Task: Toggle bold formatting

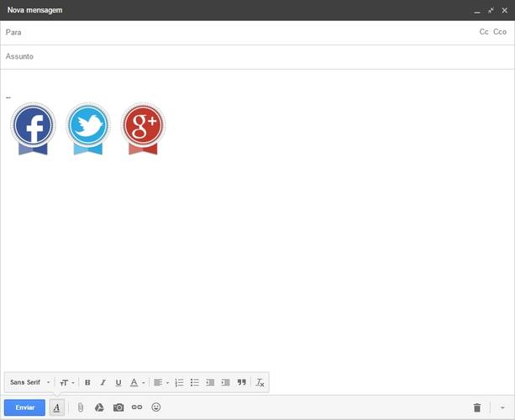Action: point(87,382)
